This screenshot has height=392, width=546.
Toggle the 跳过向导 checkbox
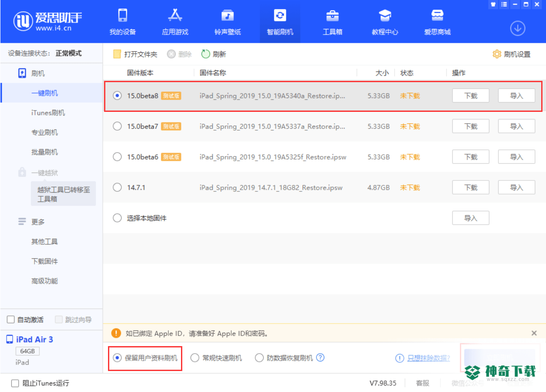(x=59, y=320)
